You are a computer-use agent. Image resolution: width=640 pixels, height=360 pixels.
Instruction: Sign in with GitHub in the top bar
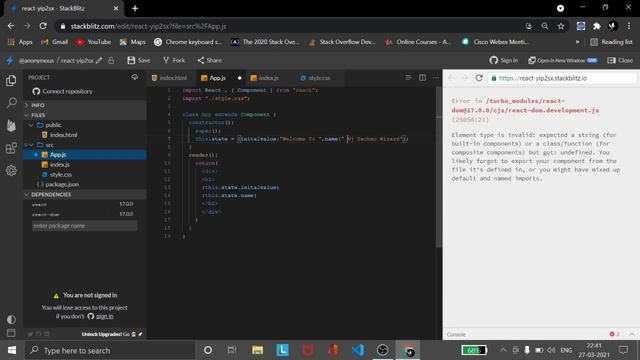[x=504, y=60]
